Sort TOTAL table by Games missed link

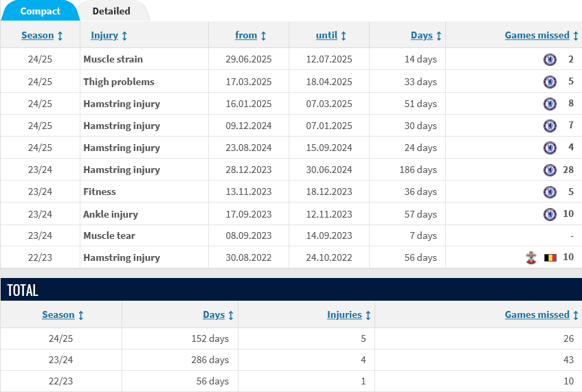pos(537,314)
